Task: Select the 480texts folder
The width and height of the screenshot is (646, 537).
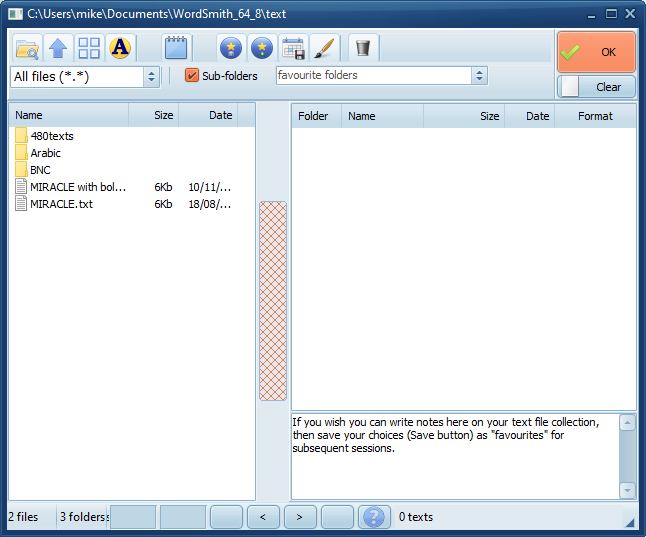Action: click(x=52, y=136)
